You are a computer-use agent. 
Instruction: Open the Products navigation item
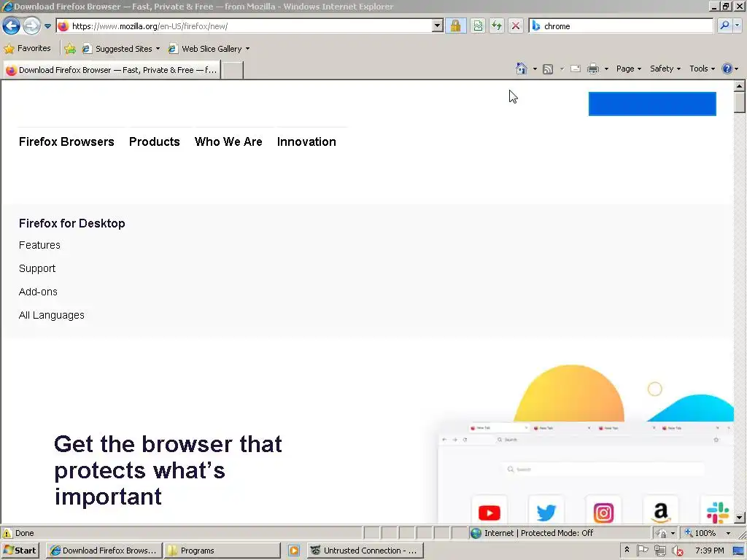[155, 142]
